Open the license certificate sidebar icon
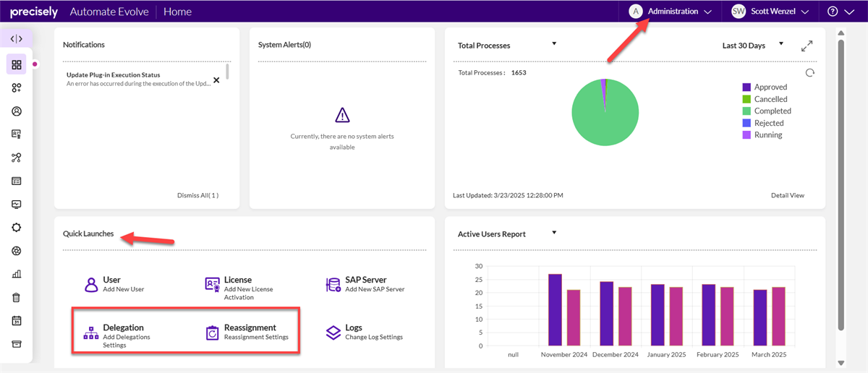This screenshot has width=868, height=373. (x=16, y=134)
